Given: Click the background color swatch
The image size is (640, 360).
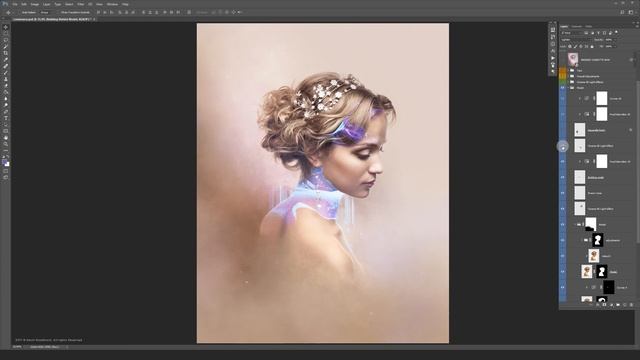Looking at the screenshot, I should (x=7, y=164).
